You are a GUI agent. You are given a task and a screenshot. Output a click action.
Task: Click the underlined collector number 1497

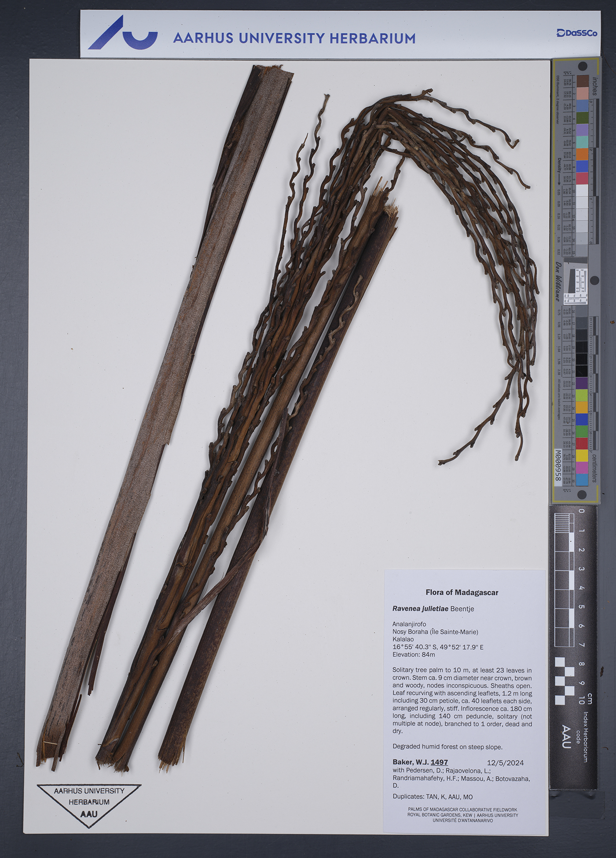(439, 762)
